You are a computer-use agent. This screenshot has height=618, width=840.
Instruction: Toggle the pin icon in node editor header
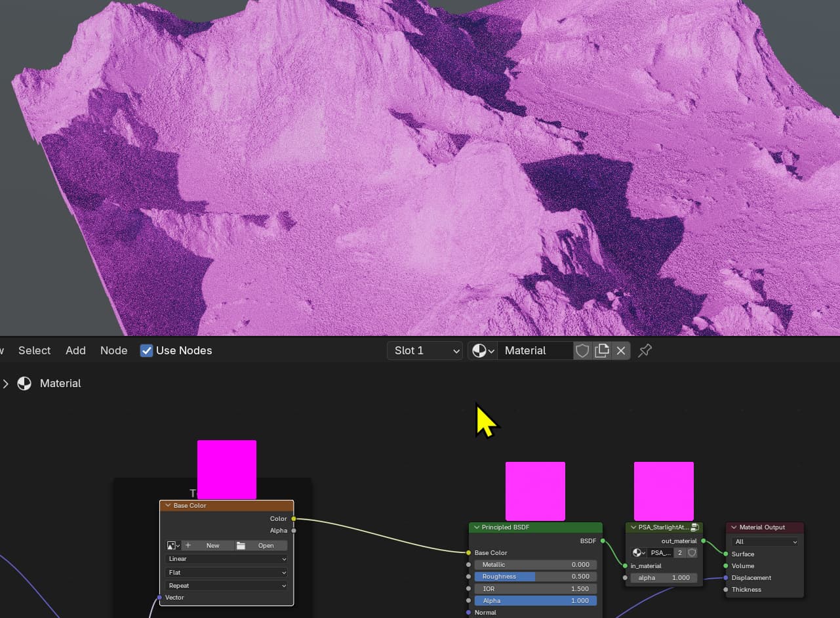[645, 350]
